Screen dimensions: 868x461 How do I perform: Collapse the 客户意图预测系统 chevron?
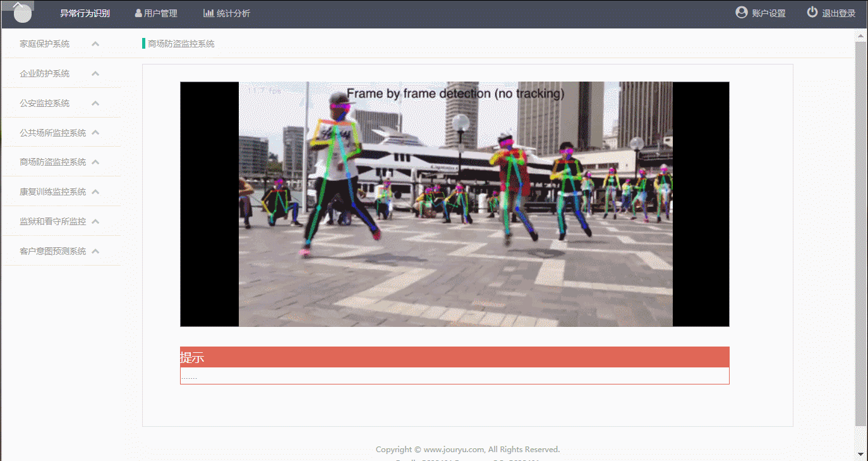point(95,251)
